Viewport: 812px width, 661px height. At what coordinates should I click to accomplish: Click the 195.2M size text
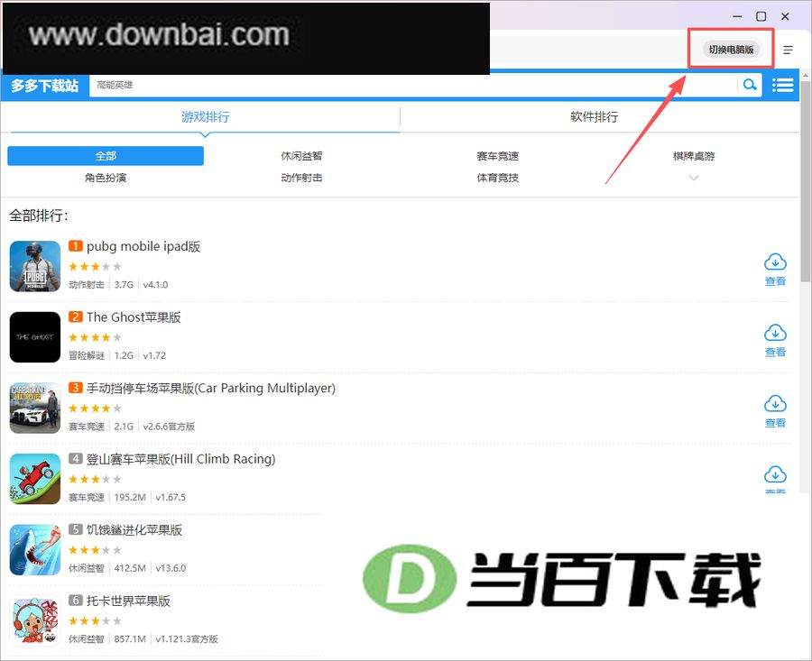point(130,498)
